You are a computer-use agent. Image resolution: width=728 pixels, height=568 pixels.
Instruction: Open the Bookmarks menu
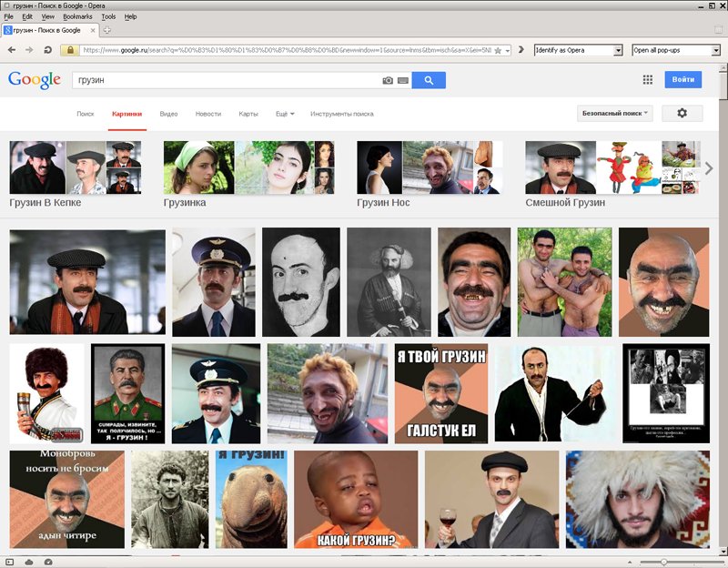click(x=77, y=16)
